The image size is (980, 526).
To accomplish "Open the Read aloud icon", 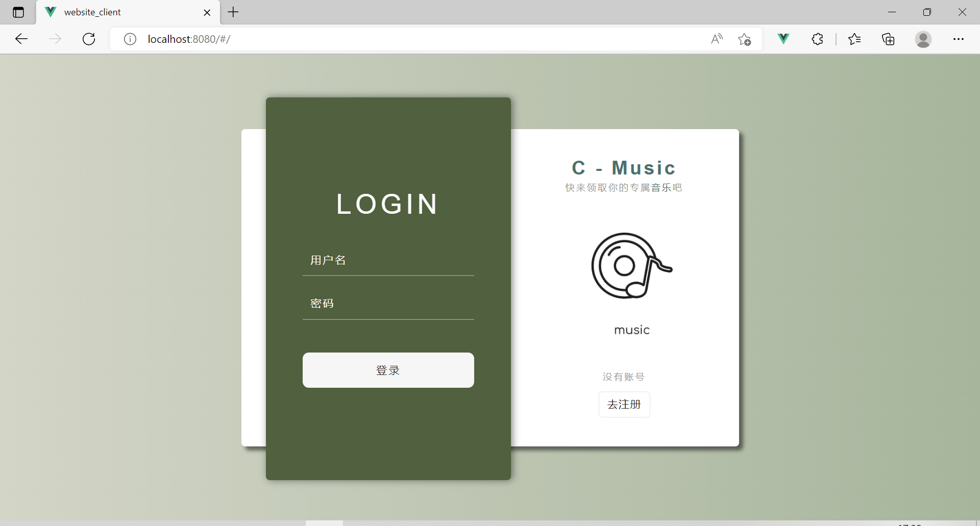I will 717,39.
